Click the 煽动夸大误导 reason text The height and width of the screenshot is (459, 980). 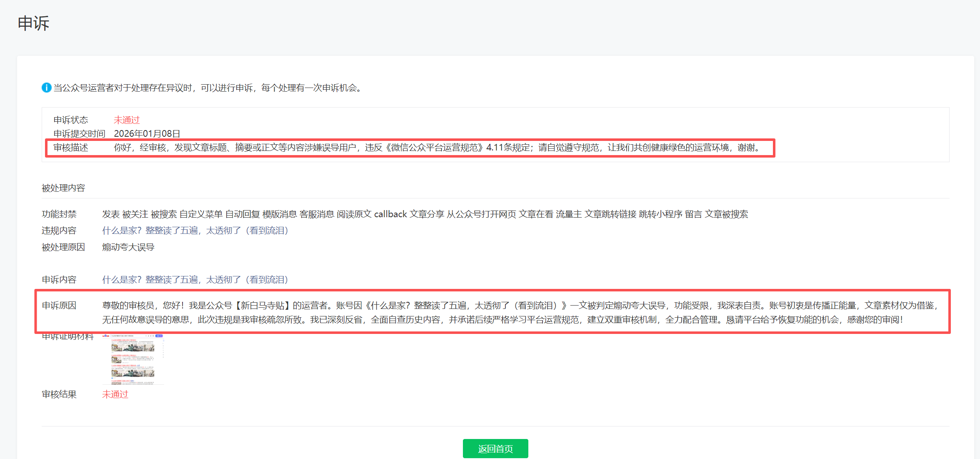[x=128, y=247]
